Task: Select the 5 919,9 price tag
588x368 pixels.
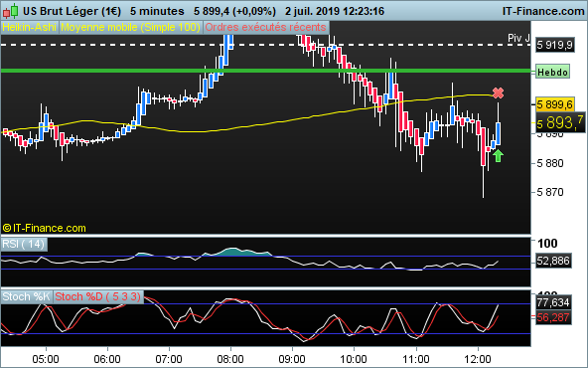Action: 554,45
